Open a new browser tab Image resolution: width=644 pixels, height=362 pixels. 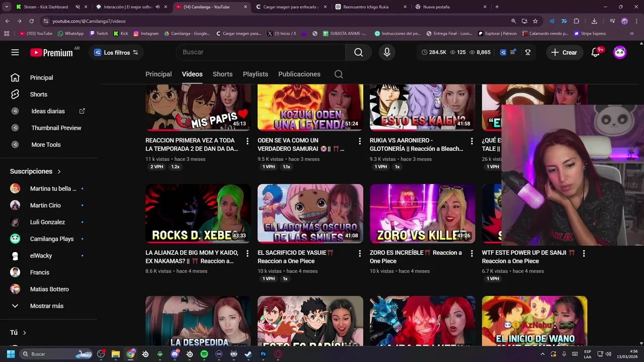pyautogui.click(x=497, y=7)
